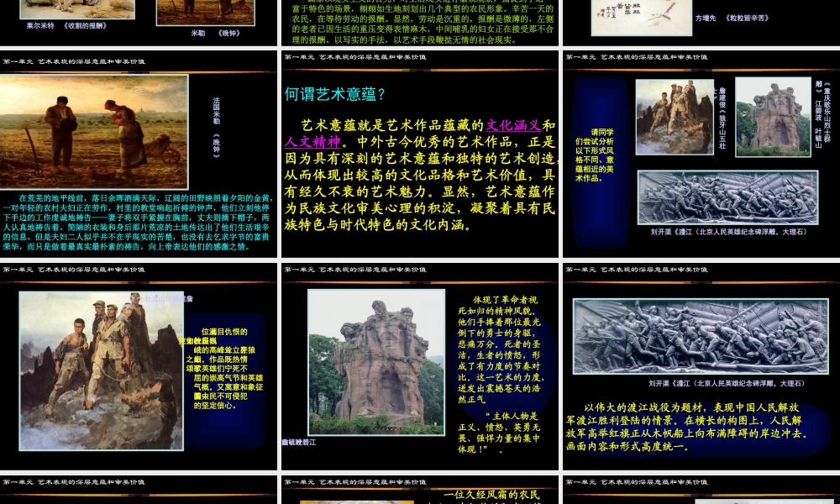Select the 粒粒皆辛苦 calligraphy painting
The height and width of the screenshot is (504, 840).
[x=641, y=18]
